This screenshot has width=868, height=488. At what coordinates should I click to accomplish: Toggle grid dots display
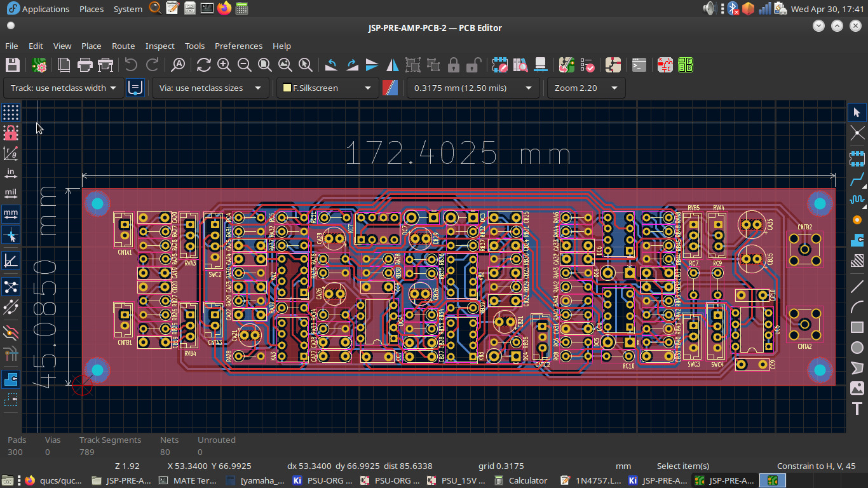click(11, 112)
